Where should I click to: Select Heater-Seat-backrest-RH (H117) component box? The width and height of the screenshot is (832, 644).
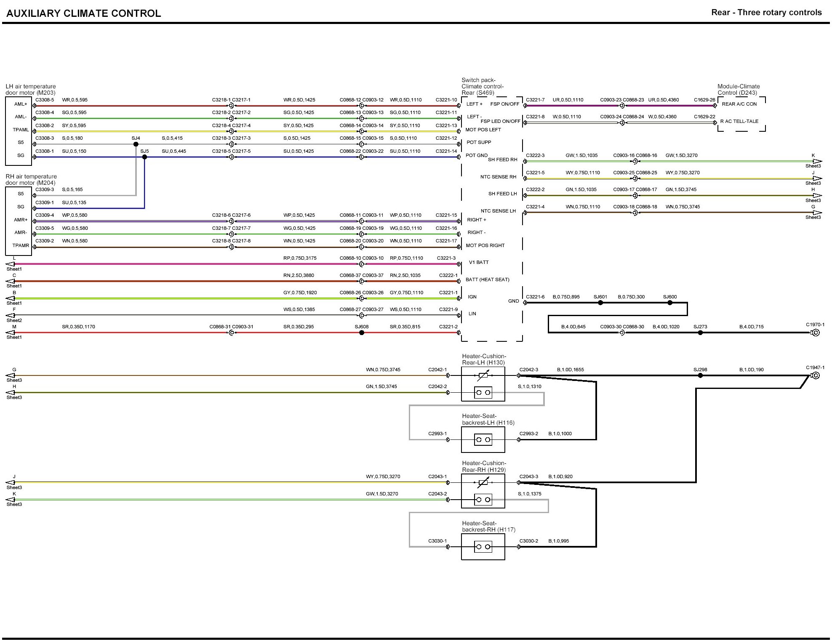483,547
